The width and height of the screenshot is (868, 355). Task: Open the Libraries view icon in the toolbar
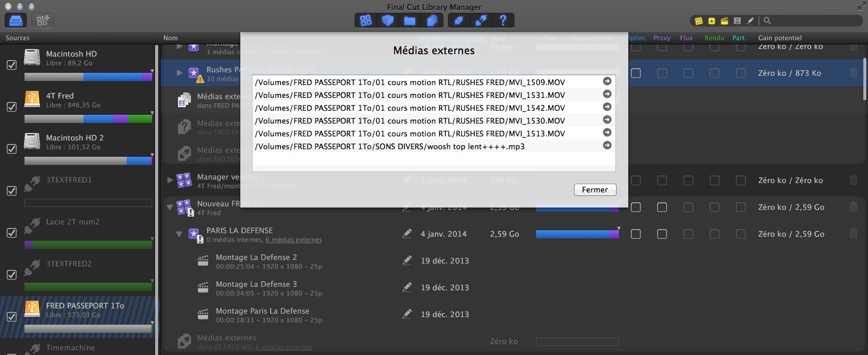[366, 20]
